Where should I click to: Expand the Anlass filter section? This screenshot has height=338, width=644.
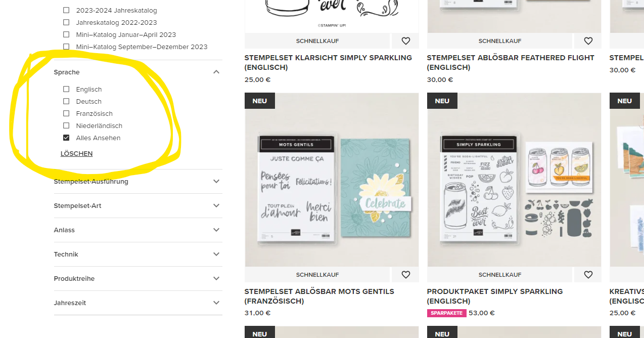click(216, 230)
